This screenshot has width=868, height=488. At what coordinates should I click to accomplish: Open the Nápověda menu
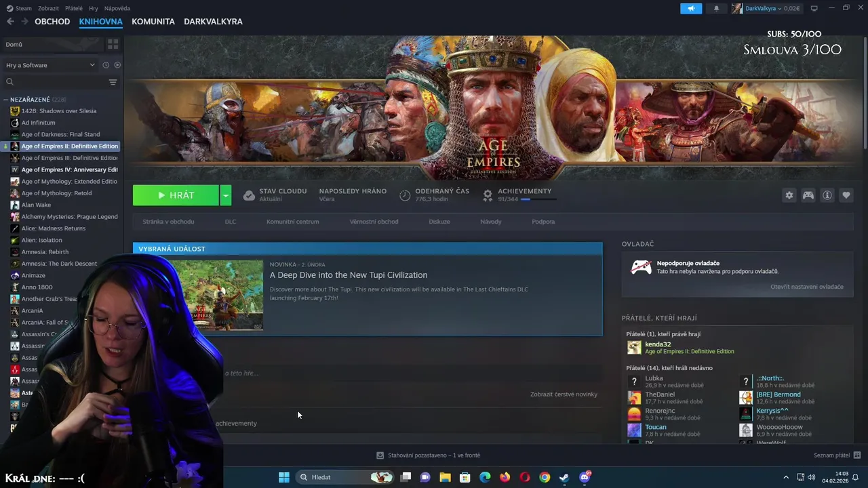[117, 8]
